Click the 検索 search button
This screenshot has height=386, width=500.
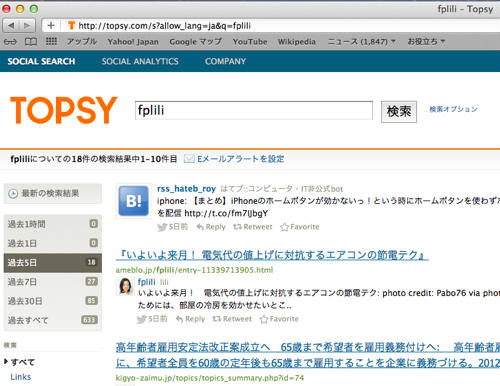(x=399, y=112)
